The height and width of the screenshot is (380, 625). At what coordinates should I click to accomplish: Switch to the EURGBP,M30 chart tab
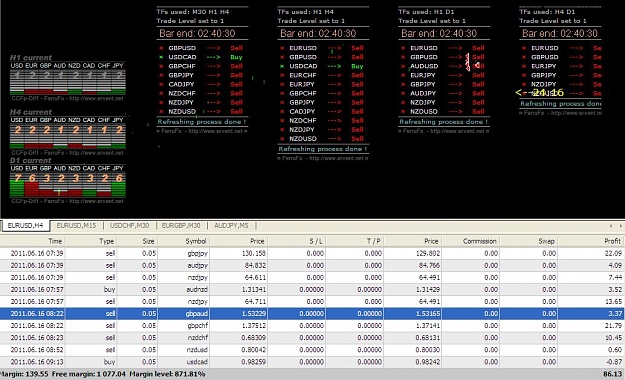(x=181, y=225)
